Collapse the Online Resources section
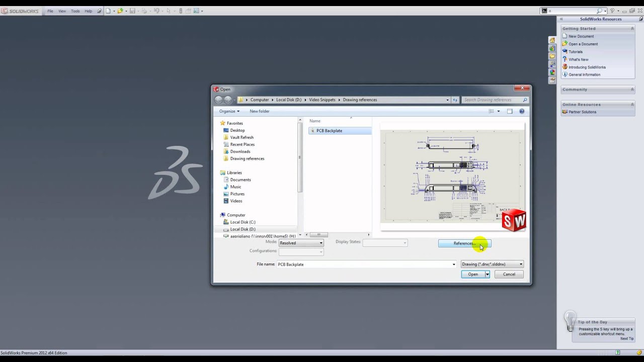The width and height of the screenshot is (644, 362). tap(632, 105)
